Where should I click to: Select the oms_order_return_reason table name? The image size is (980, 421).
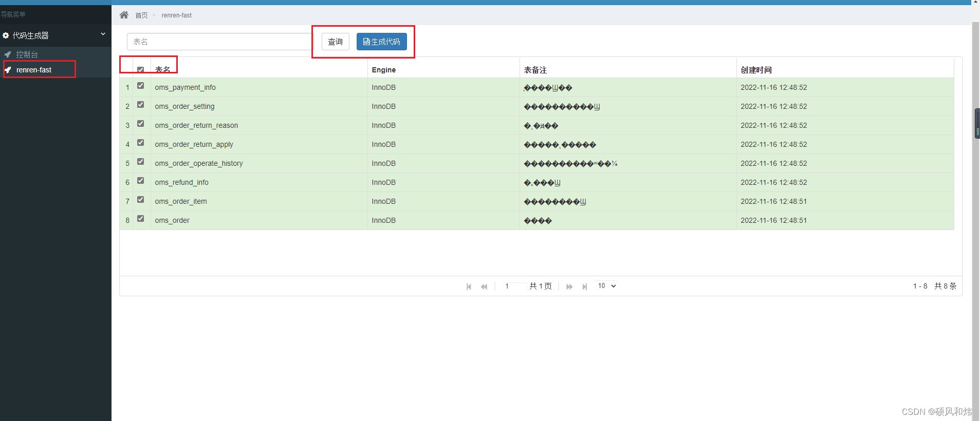tap(196, 125)
